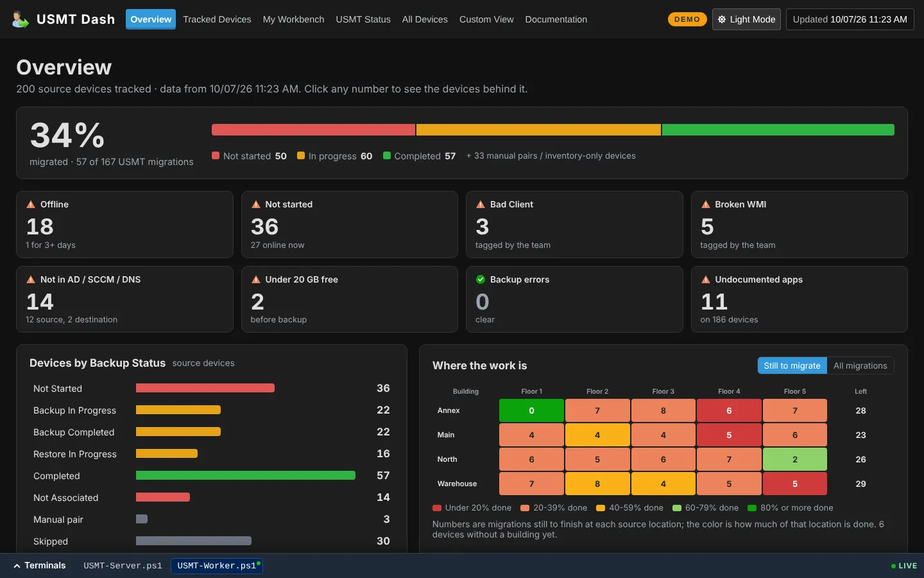The height and width of the screenshot is (578, 924).
Task: Click the Restore In Progress count 16
Action: pyautogui.click(x=383, y=453)
